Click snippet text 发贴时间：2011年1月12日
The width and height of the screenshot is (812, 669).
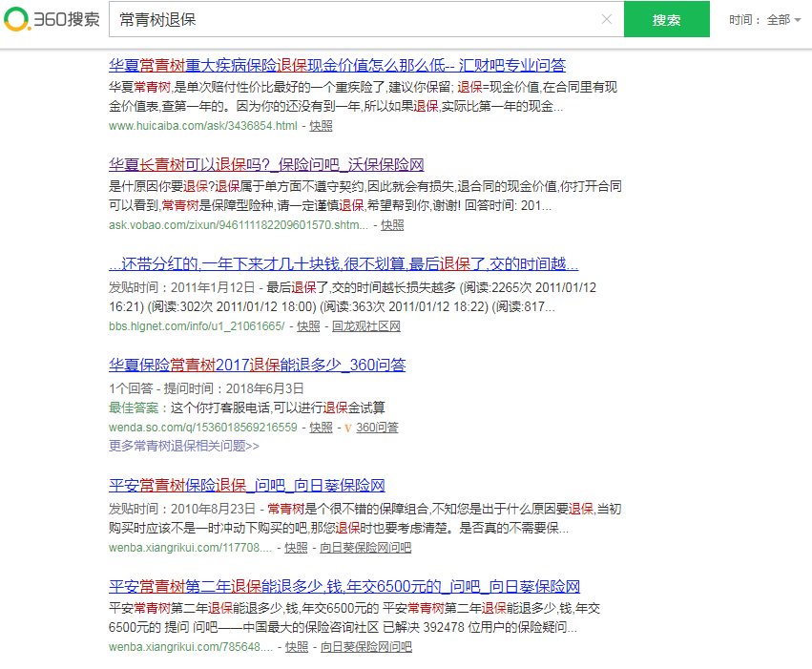pos(181,287)
